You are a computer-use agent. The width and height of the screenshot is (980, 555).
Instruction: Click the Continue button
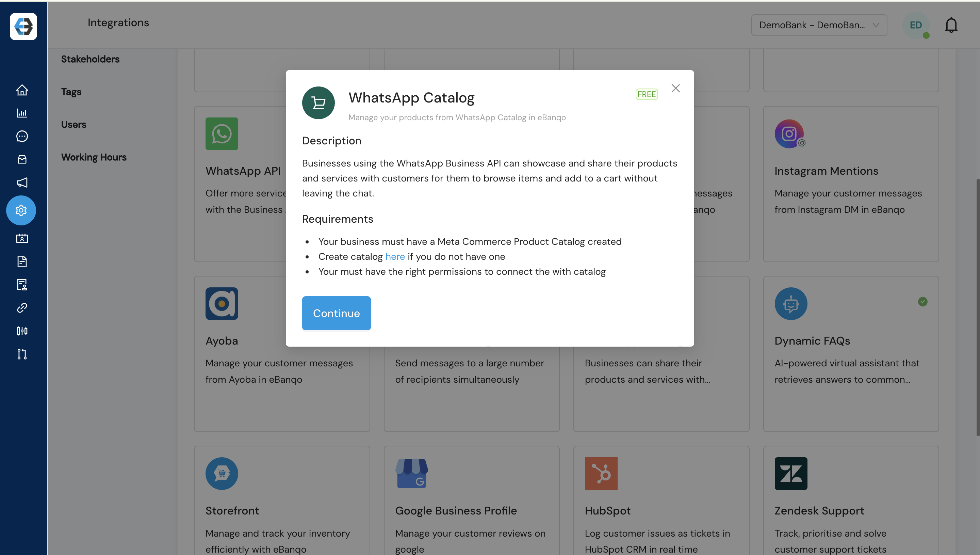[336, 313]
